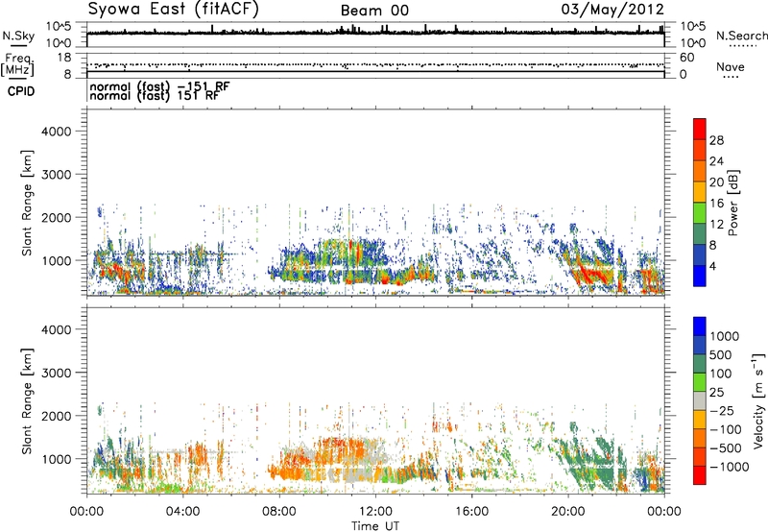Click the "4" power colorbar label
The width and height of the screenshot is (768, 532).
(x=712, y=267)
